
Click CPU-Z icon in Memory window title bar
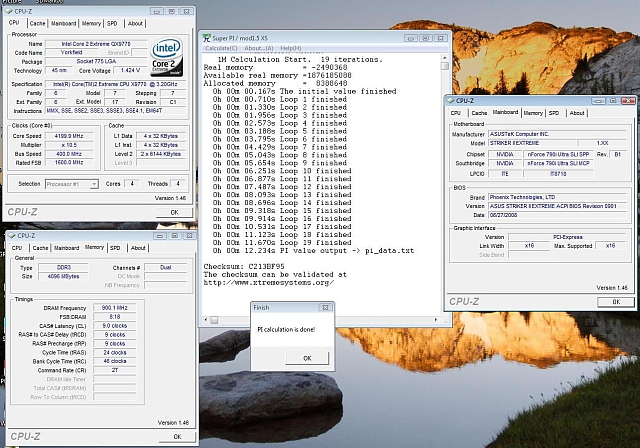12,235
